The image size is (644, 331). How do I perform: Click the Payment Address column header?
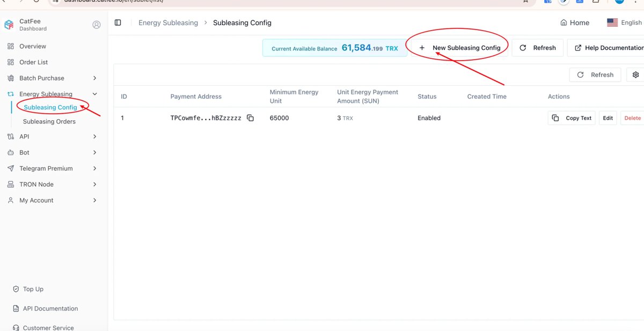point(196,97)
